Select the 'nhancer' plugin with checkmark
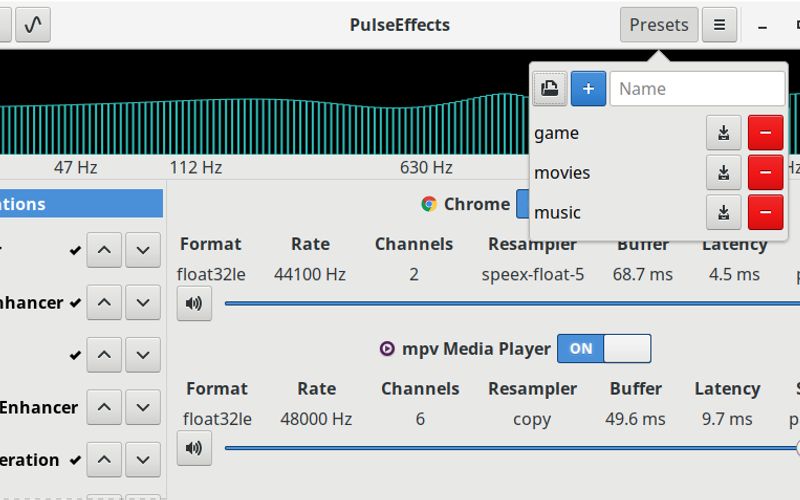 (32, 303)
